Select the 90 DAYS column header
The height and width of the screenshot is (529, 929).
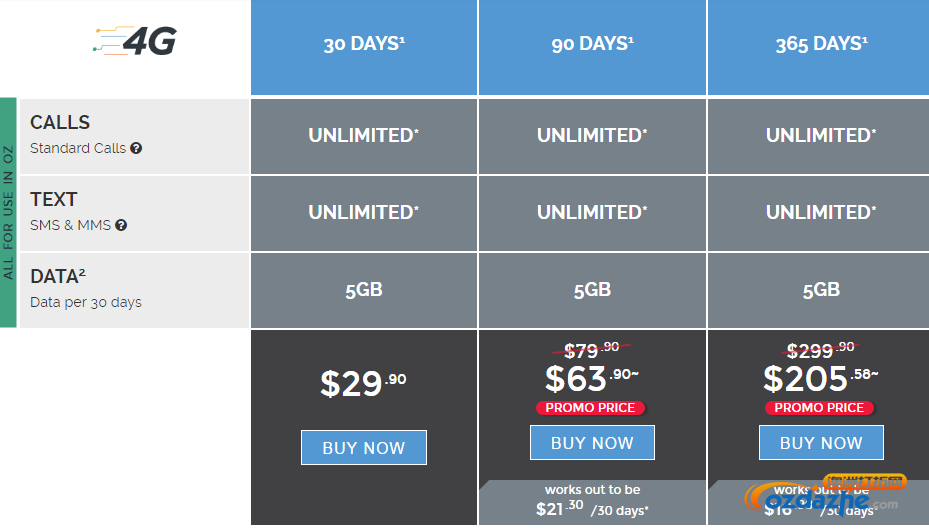point(592,47)
